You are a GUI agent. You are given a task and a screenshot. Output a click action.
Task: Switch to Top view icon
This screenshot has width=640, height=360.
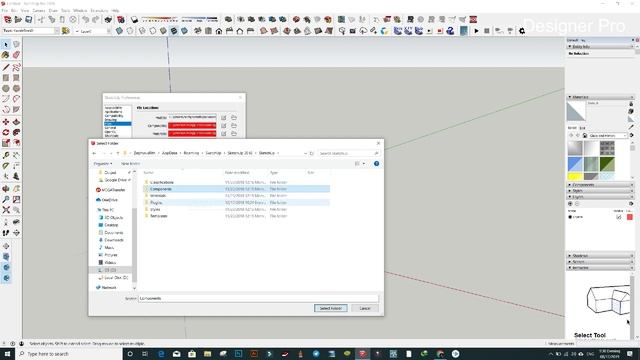click(209, 31)
